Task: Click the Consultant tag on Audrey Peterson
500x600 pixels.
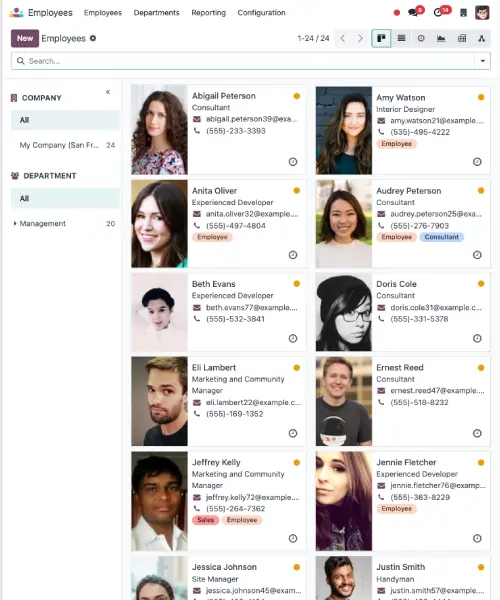Action: [x=441, y=237]
